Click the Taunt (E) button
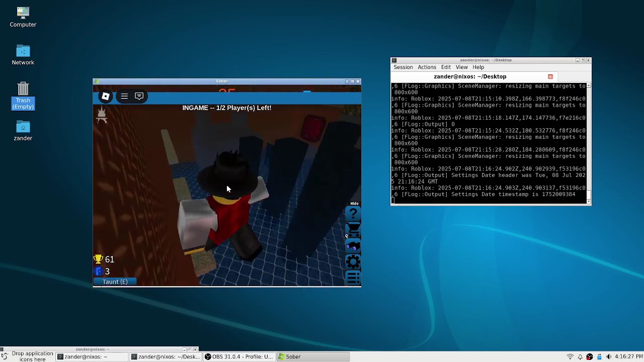 [x=115, y=282]
